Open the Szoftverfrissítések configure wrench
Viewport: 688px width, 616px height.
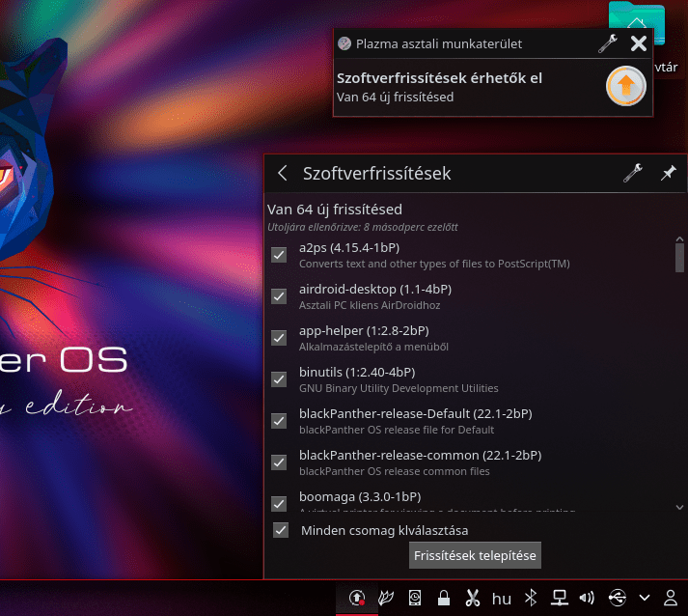pyautogui.click(x=633, y=174)
